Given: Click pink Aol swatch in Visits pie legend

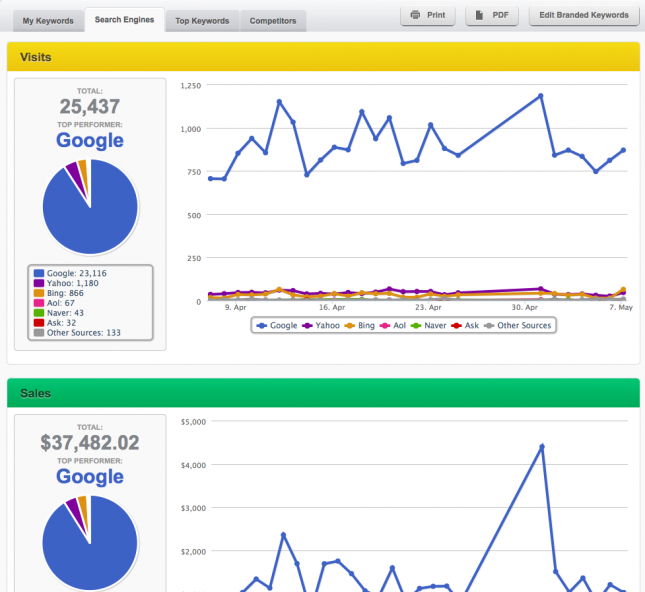Looking at the screenshot, I should click(x=39, y=303).
